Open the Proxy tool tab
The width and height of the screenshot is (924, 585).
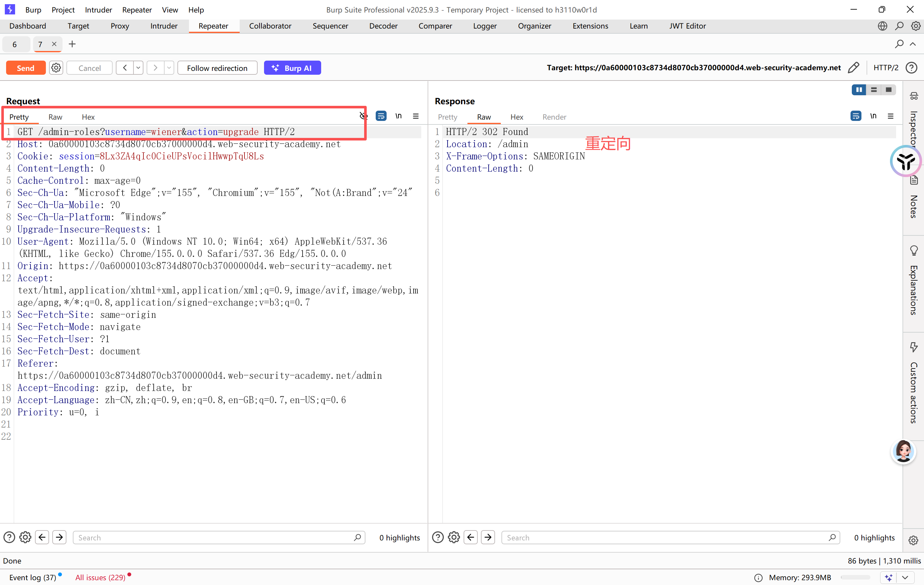(x=120, y=26)
